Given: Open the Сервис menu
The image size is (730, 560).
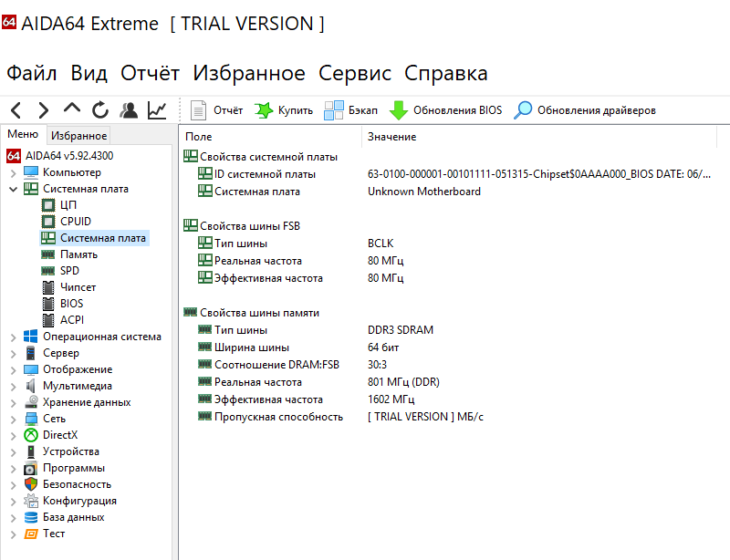Looking at the screenshot, I should point(355,73).
